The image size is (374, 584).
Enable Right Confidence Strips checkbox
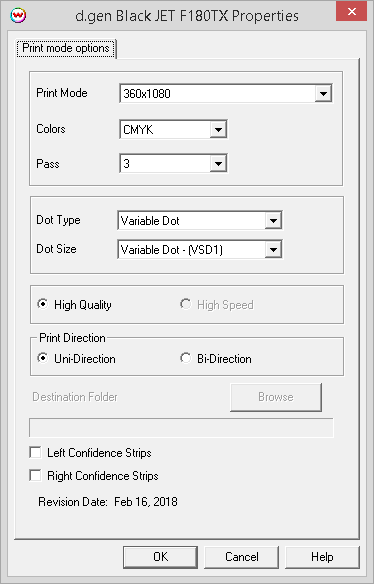(x=35, y=475)
